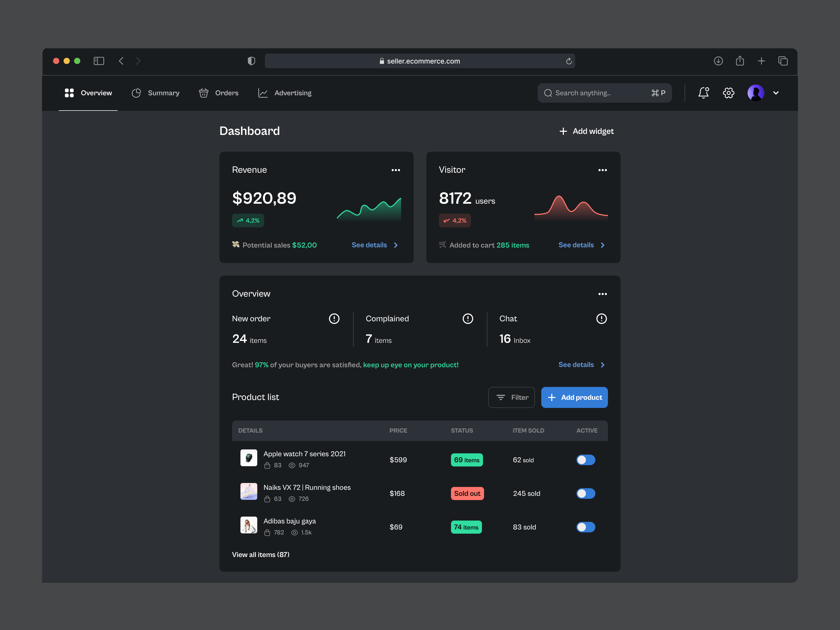Click the settings gear icon
Viewport: 840px width, 630px height.
[728, 93]
